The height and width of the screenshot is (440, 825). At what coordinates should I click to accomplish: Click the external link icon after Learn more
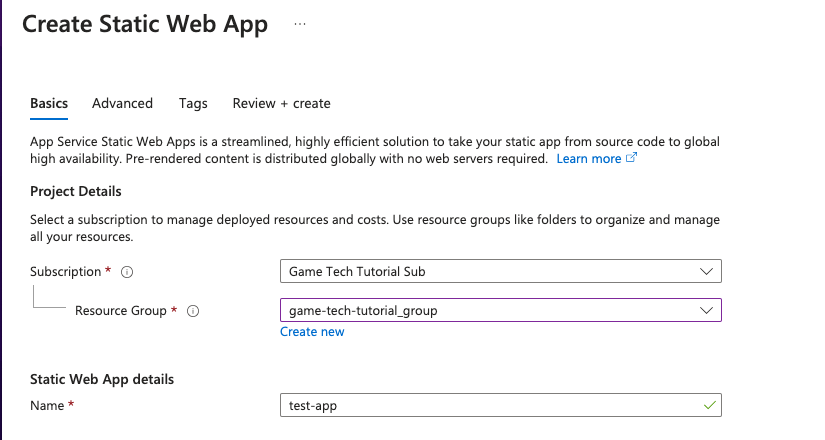(x=631, y=157)
